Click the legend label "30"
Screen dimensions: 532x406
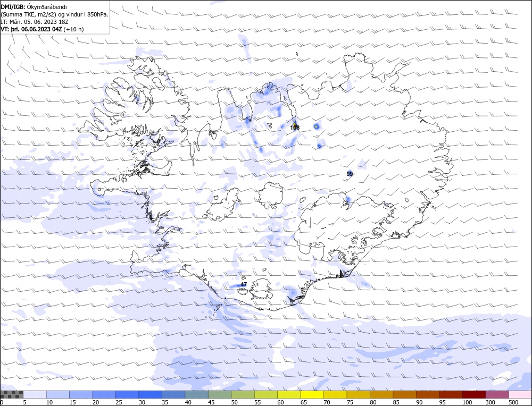click(x=142, y=402)
